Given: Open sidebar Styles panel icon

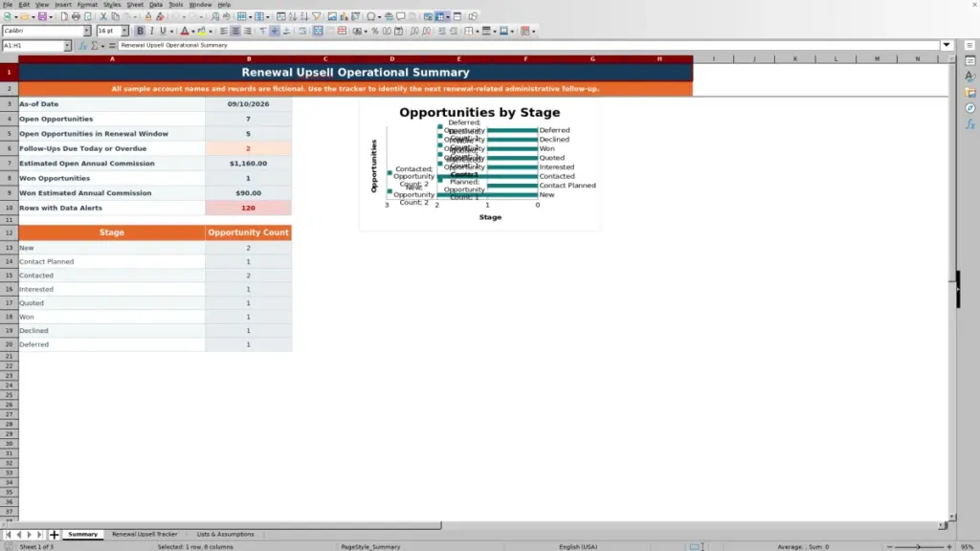Looking at the screenshot, I should coord(970,77).
